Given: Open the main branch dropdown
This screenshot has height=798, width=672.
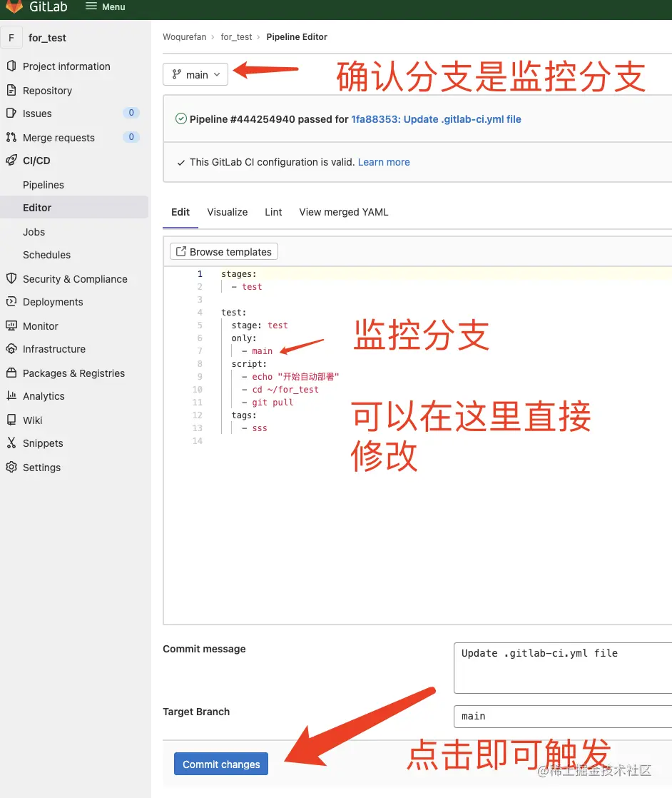Looking at the screenshot, I should pyautogui.click(x=195, y=74).
